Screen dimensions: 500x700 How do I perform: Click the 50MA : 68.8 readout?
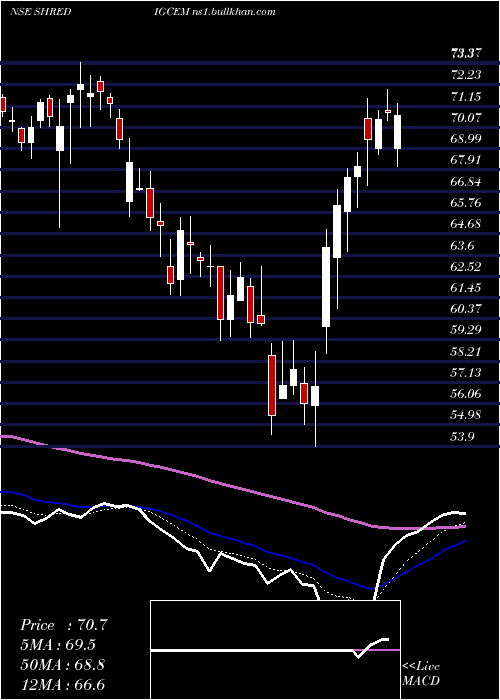click(62, 665)
